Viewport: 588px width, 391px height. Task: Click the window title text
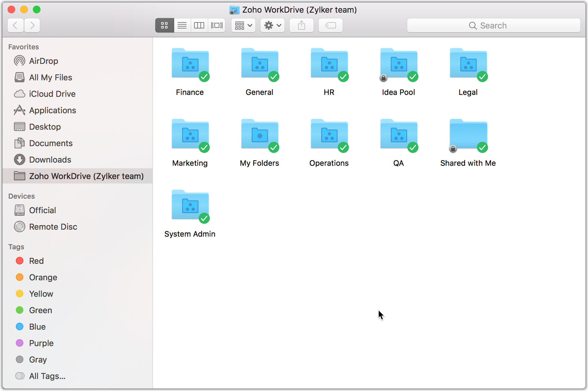pos(300,10)
